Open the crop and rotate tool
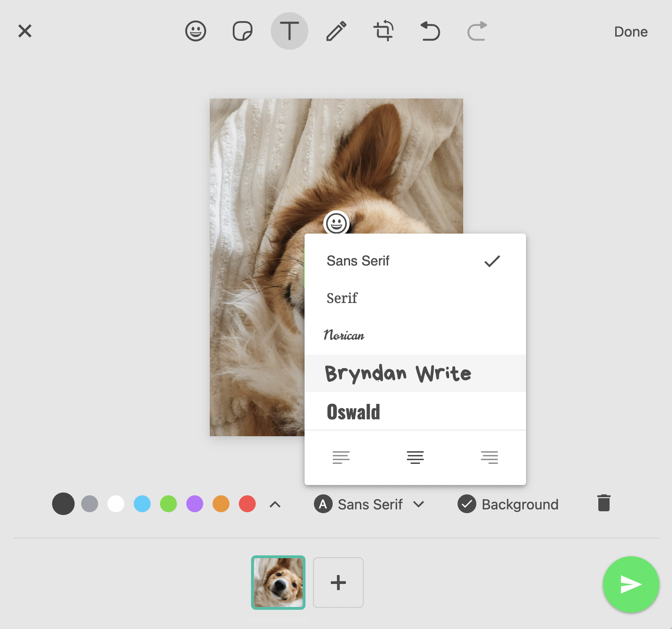The width and height of the screenshot is (672, 629). pyautogui.click(x=383, y=31)
